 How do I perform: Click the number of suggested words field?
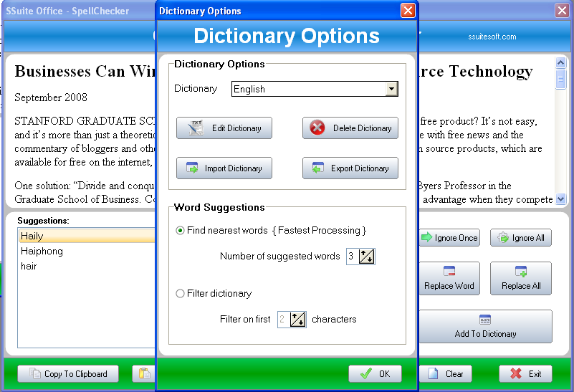(352, 257)
